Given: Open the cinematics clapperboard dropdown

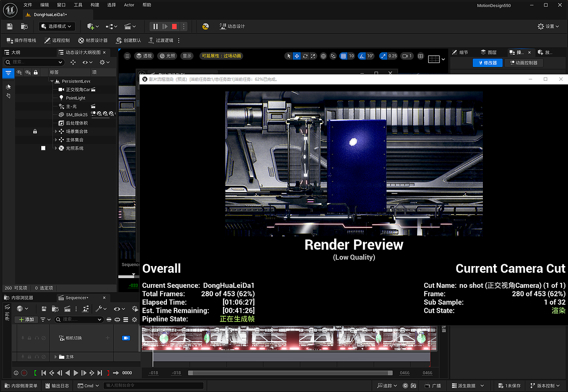Looking at the screenshot, I should pyautogui.click(x=130, y=27).
